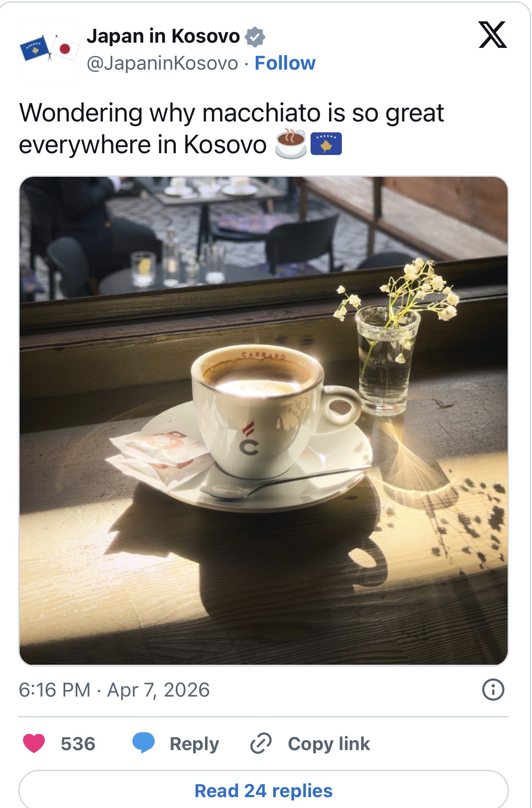Click the Reply text label
The height and width of the screenshot is (808, 532).
coord(194,744)
